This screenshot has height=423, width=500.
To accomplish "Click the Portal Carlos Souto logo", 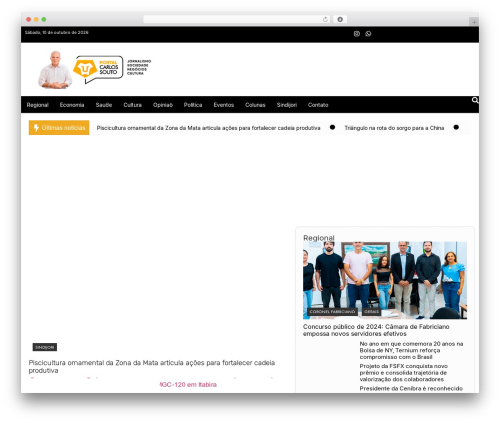I will 98,69.
